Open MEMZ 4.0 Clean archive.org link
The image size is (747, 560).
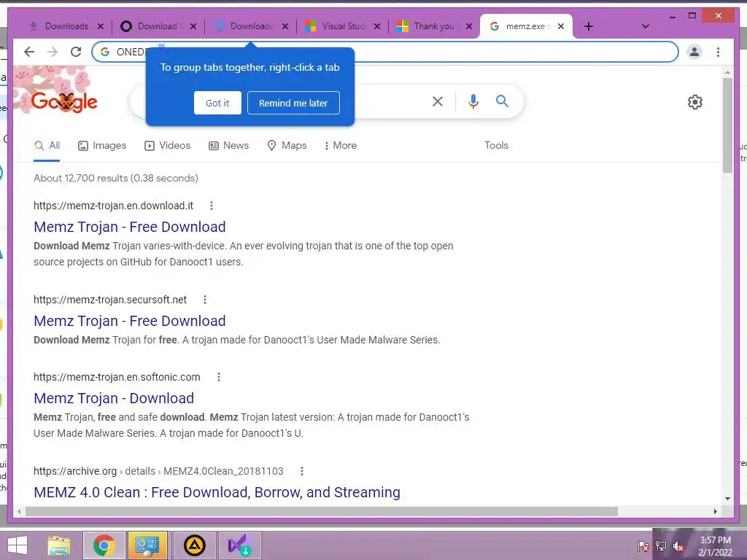click(217, 492)
